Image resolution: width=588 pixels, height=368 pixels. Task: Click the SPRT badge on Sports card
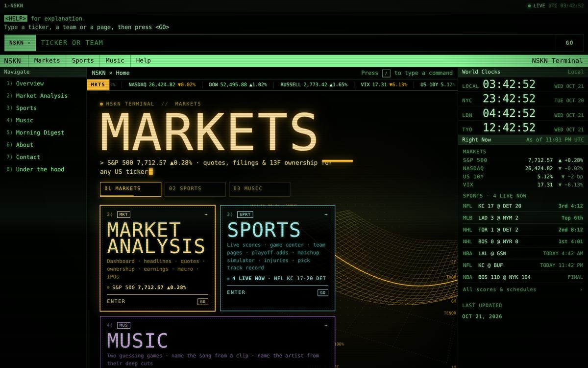click(x=245, y=214)
